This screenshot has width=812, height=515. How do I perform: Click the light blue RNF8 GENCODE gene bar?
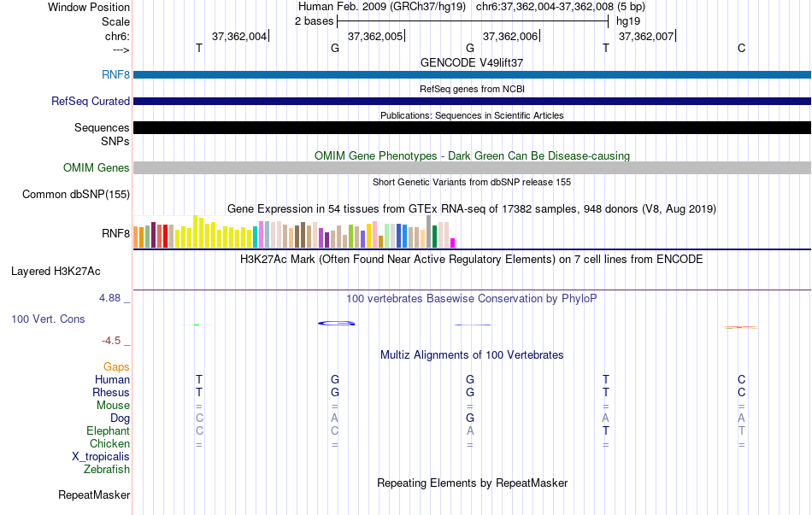pyautogui.click(x=473, y=74)
